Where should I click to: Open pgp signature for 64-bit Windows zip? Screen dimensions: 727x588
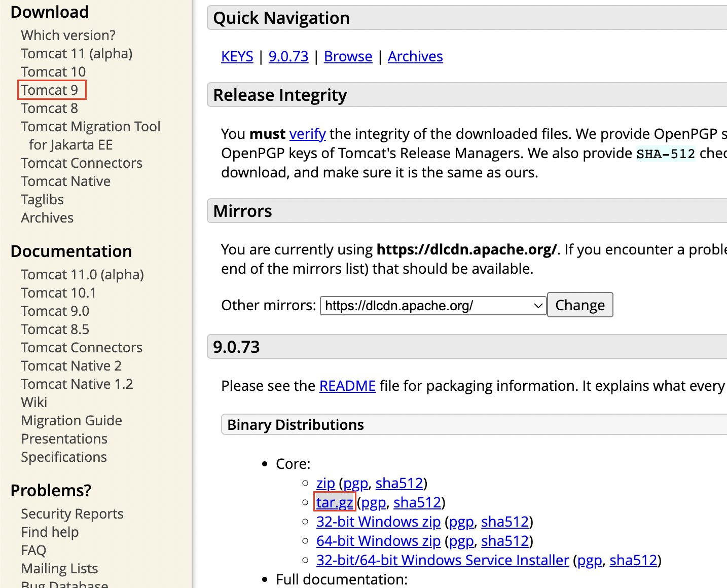click(462, 541)
